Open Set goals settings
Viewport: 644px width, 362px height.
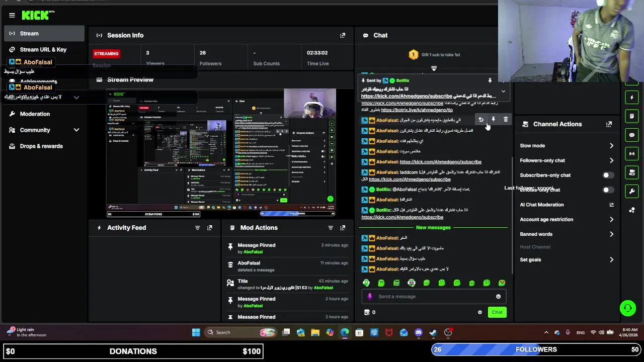567,260
